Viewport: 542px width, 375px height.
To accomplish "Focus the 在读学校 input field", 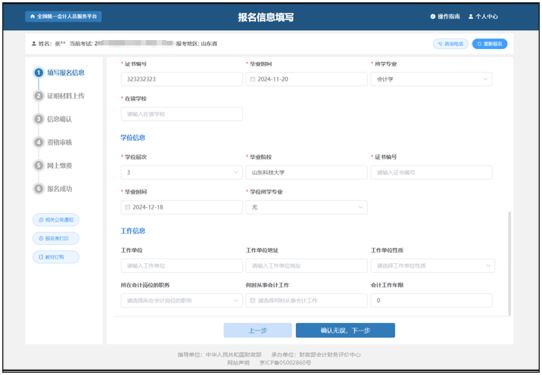I will (x=181, y=114).
